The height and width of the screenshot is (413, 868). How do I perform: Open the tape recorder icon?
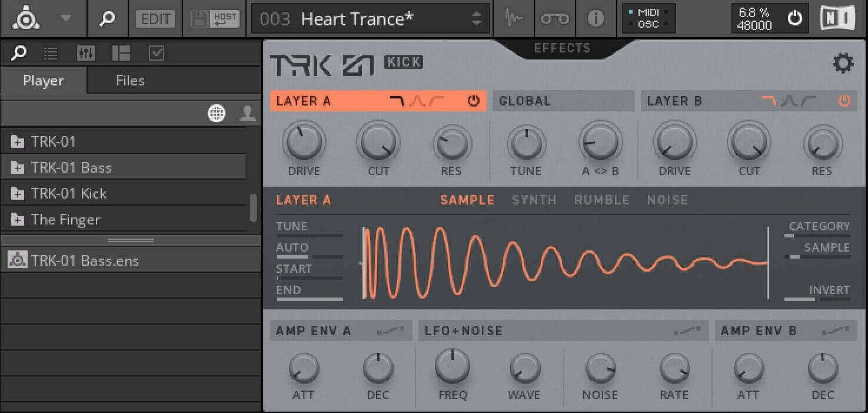point(555,19)
